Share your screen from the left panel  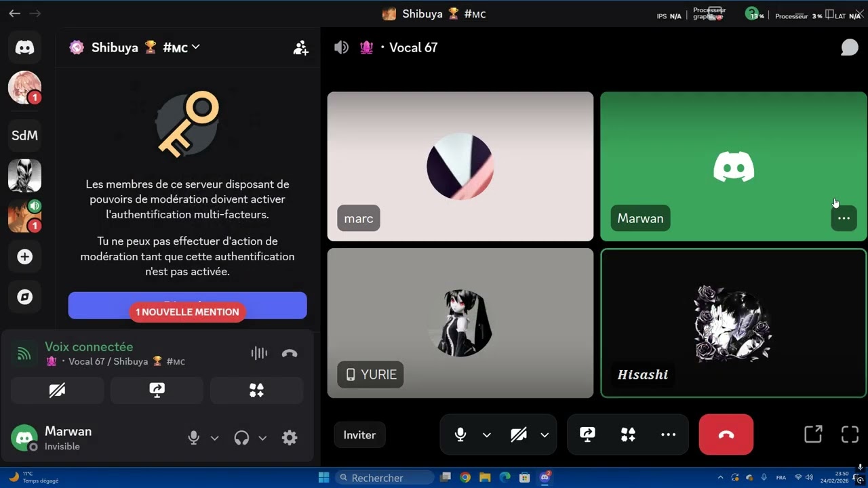click(x=157, y=390)
